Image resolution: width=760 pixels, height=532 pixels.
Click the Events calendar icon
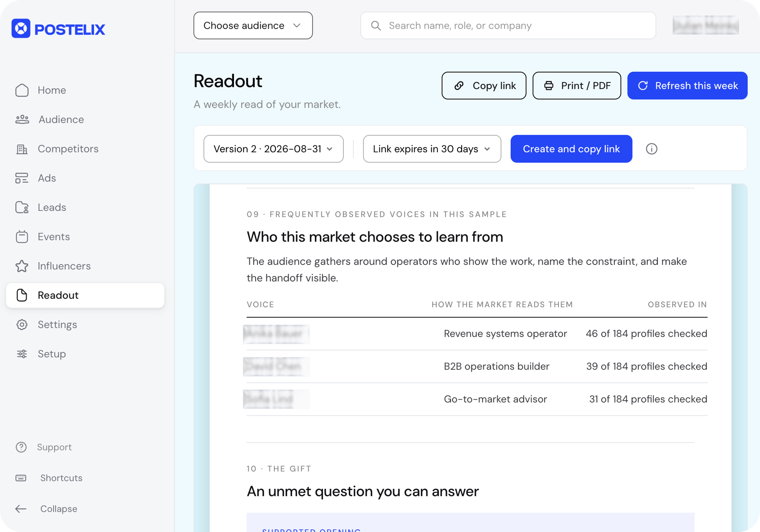pos(22,237)
